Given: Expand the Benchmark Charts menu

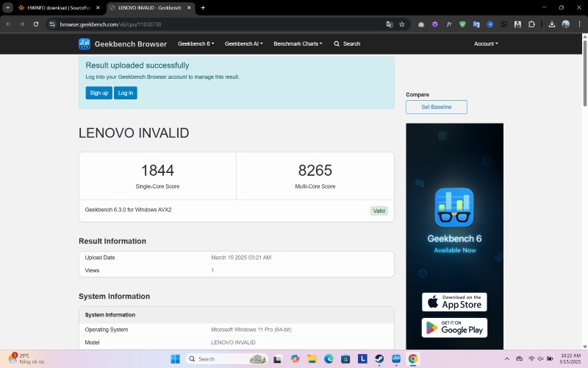Looking at the screenshot, I should tap(298, 44).
